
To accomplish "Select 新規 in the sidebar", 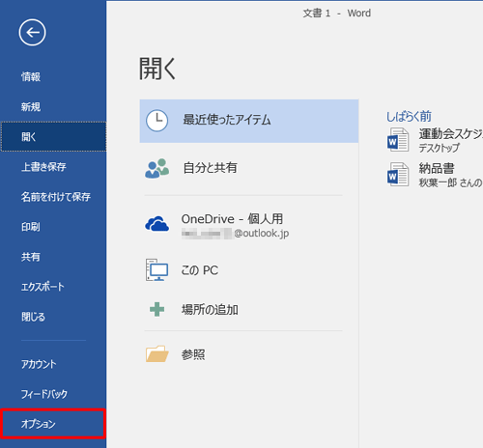I will click(x=53, y=107).
